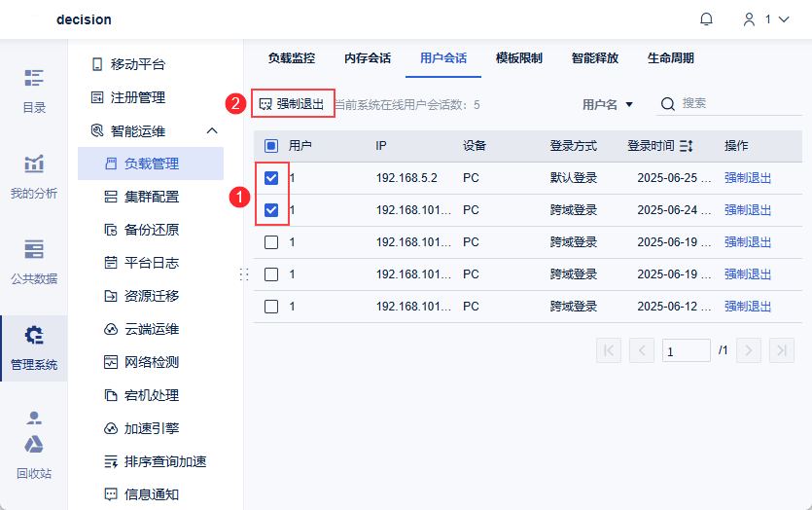This screenshot has width=812, height=510.
Task: Go to first page button
Action: click(x=609, y=351)
